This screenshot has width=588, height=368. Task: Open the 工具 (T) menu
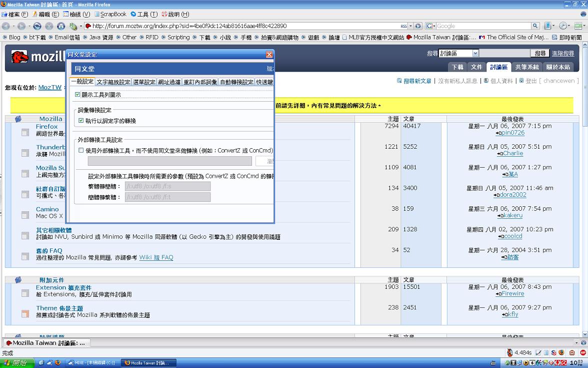click(x=143, y=14)
